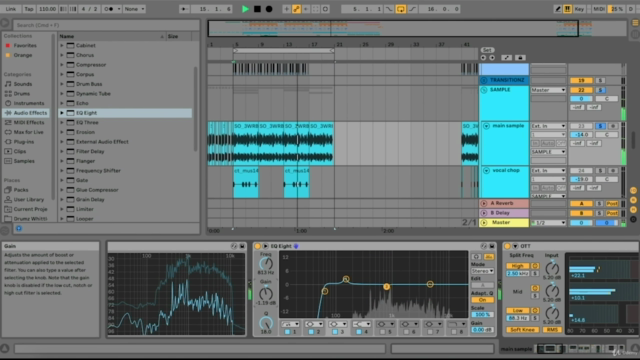Expand the EQ Eight folder
This screenshot has height=360, width=640.
click(x=62, y=113)
